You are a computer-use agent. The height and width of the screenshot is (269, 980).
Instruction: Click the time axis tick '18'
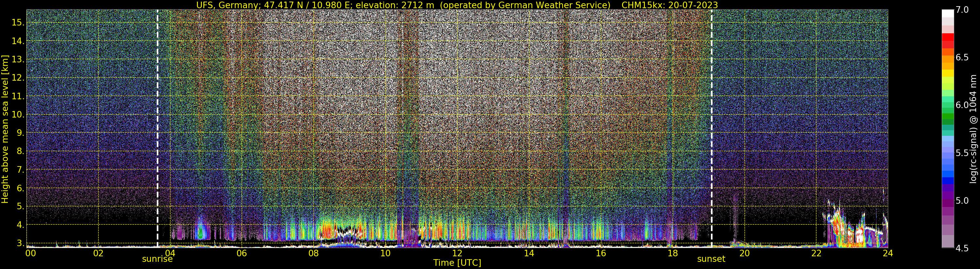pyautogui.click(x=673, y=253)
